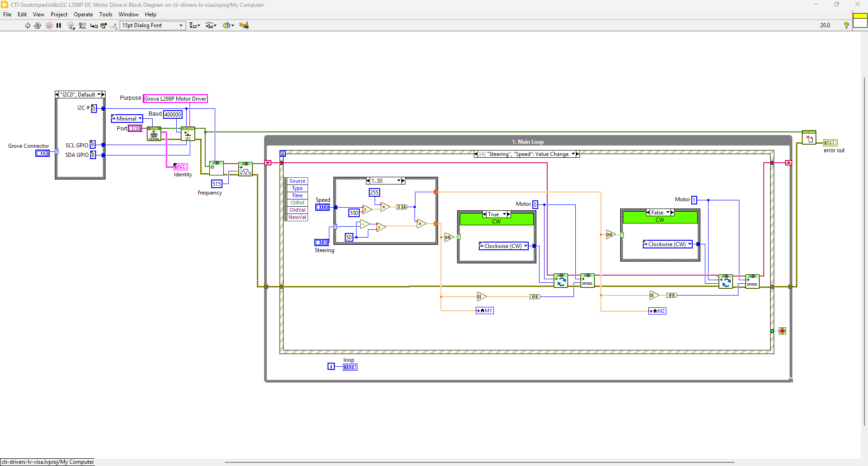Click the VI icon pane in top-right corner
Viewport: 868px width, 466px height.
860,21
